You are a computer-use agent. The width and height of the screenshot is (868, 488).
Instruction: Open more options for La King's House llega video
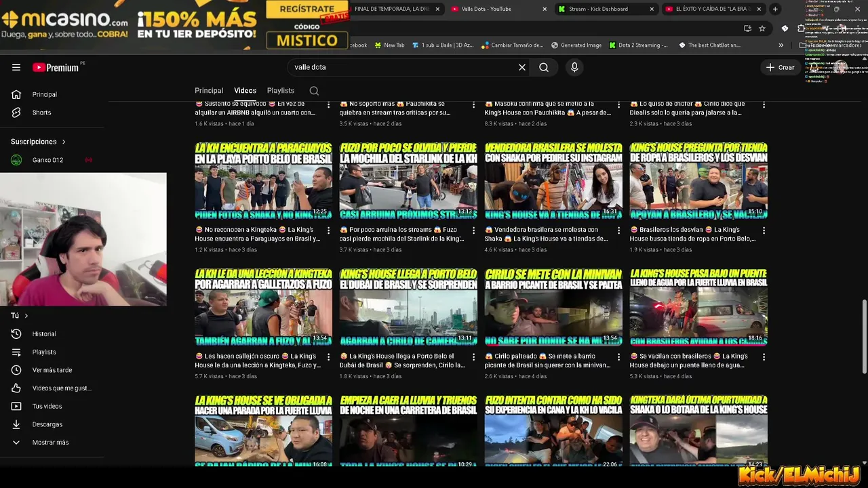pyautogui.click(x=473, y=357)
